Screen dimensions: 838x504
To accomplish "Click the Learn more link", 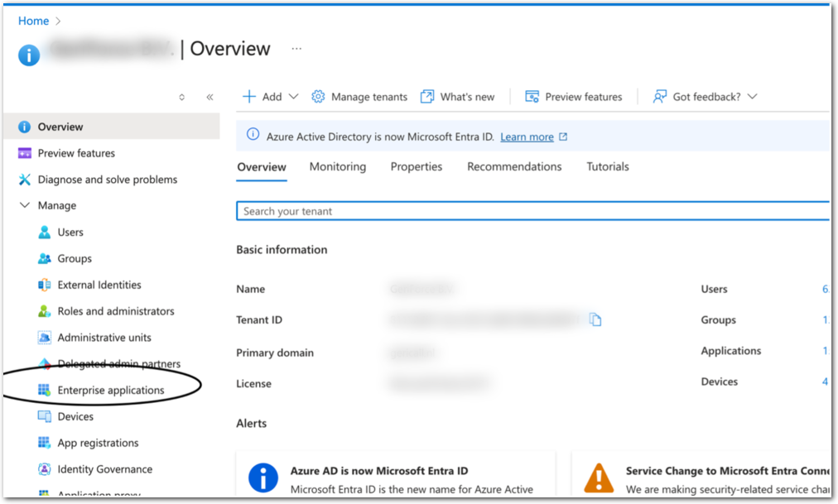I will [x=527, y=137].
